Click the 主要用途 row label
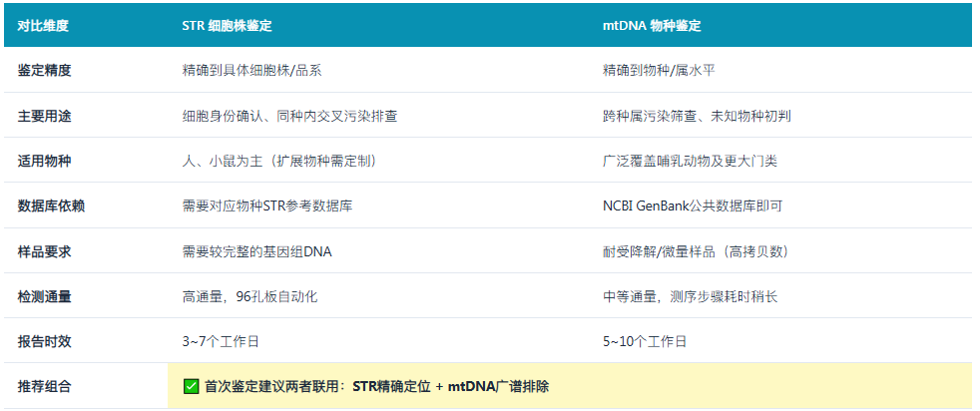The image size is (980, 411). 44,116
